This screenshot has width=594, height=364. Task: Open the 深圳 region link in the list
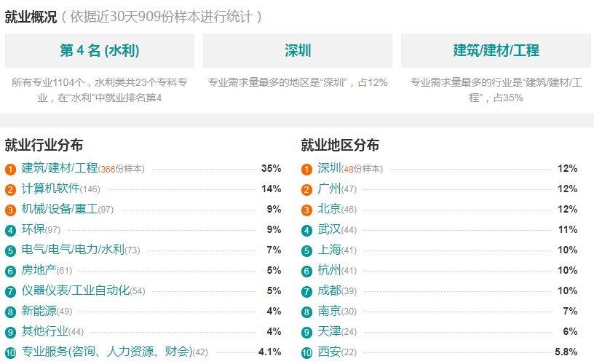pyautogui.click(x=329, y=167)
